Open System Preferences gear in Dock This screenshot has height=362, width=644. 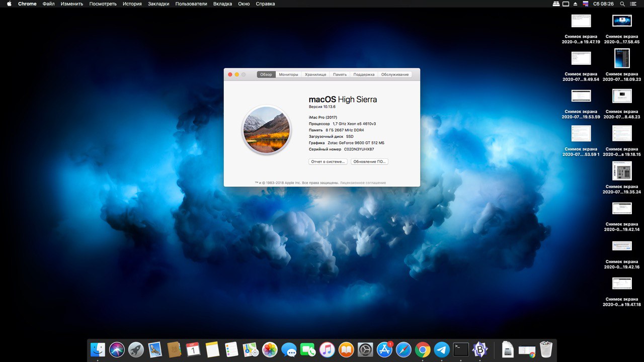click(x=365, y=349)
